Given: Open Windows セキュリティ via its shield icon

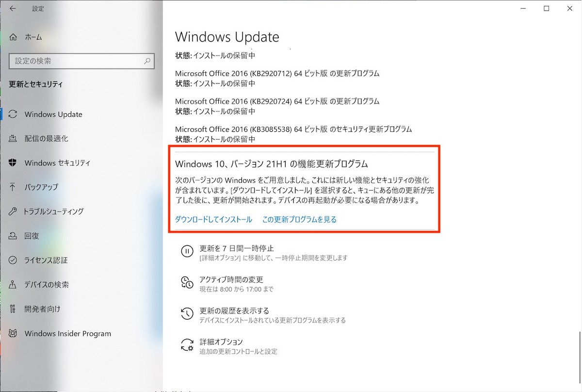Looking at the screenshot, I should [x=13, y=163].
